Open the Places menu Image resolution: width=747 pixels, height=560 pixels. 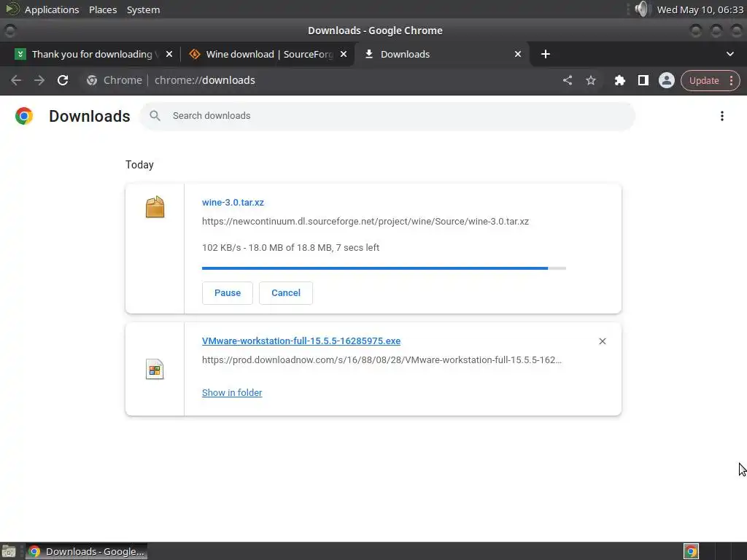[102, 9]
